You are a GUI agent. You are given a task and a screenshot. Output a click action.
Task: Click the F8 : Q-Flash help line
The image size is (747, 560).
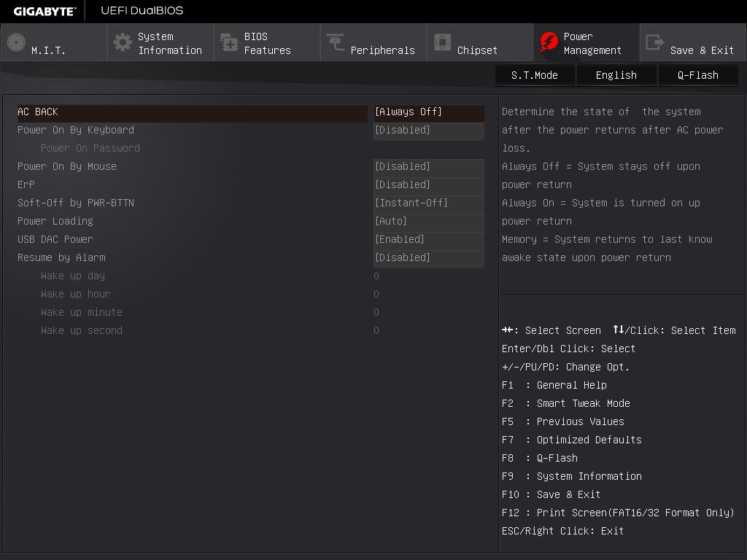click(x=540, y=458)
